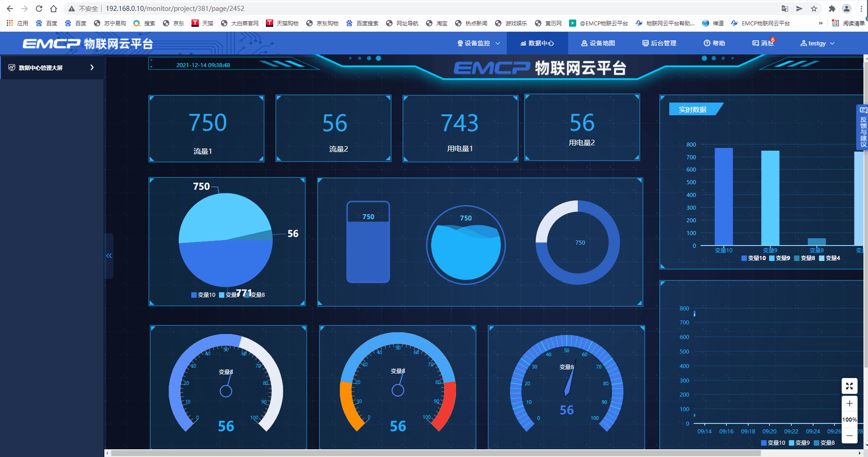Screen dimensions: 868x457
Task: Toggle 变量10 legend in pie chart
Action: pyautogui.click(x=203, y=295)
